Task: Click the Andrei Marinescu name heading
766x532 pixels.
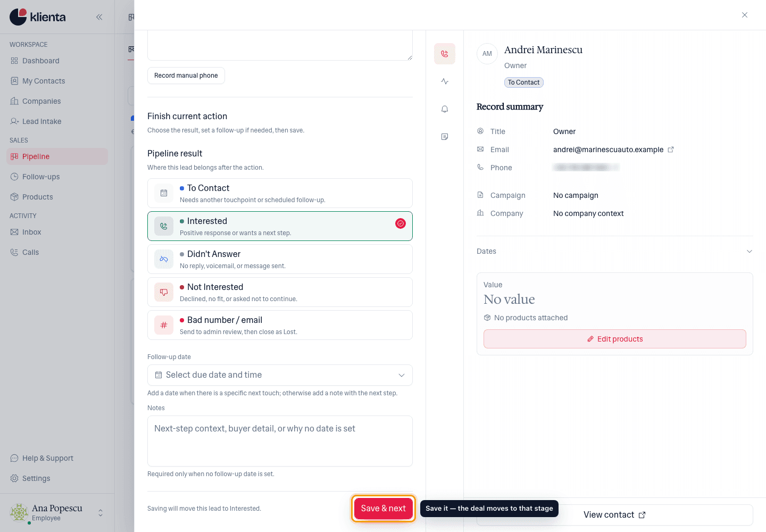Action: click(x=543, y=49)
